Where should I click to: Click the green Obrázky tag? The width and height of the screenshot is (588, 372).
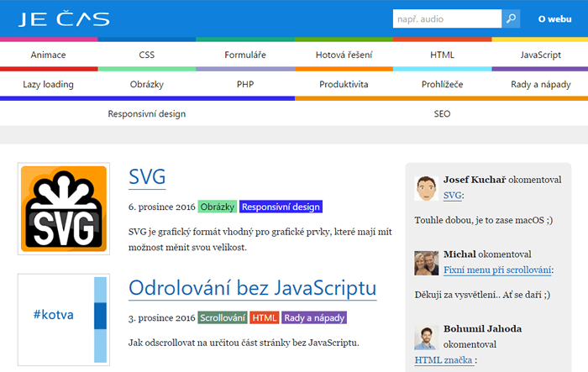coord(218,207)
